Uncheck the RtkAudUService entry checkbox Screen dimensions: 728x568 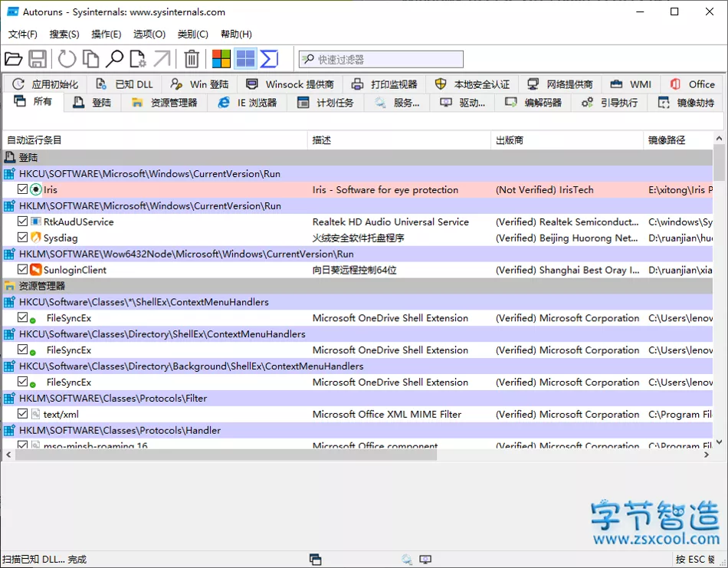22,221
